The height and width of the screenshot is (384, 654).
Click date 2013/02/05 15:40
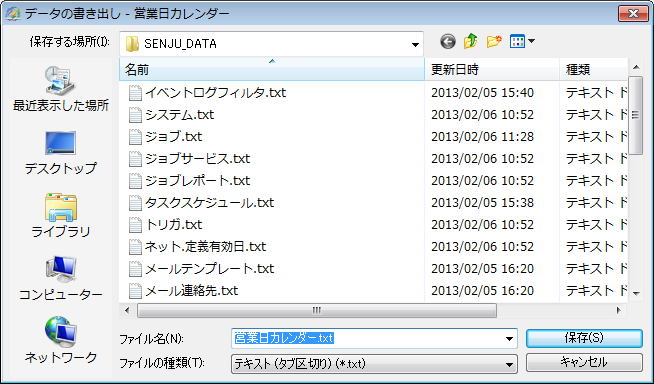[483, 93]
